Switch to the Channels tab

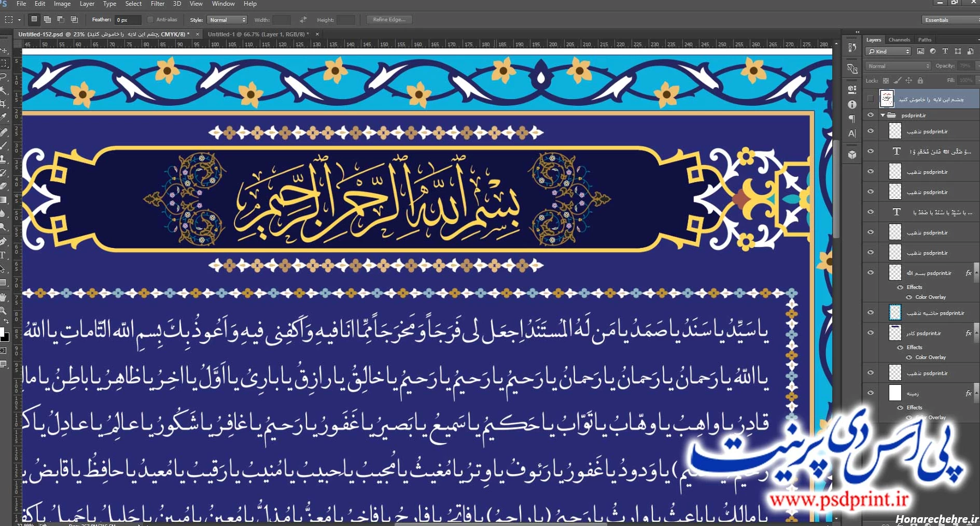[x=899, y=40]
